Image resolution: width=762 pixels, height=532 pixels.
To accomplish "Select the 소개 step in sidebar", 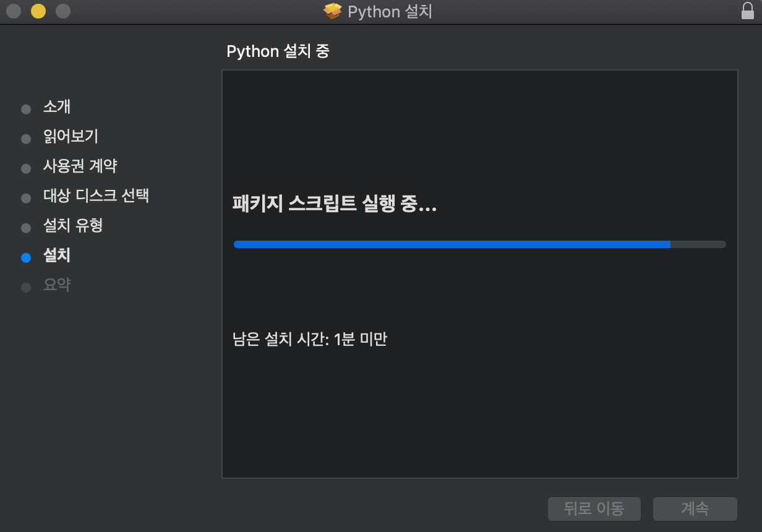I will (x=57, y=107).
